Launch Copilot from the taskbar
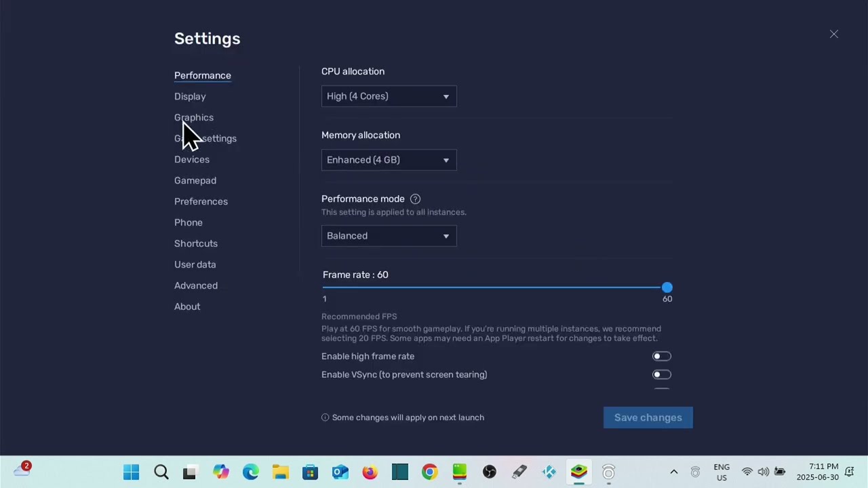The image size is (868, 488). click(x=220, y=472)
